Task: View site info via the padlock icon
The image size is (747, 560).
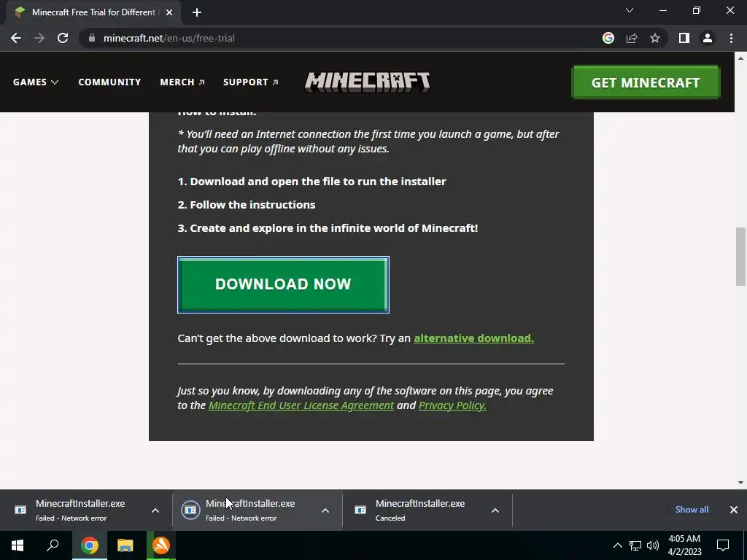Action: coord(92,38)
